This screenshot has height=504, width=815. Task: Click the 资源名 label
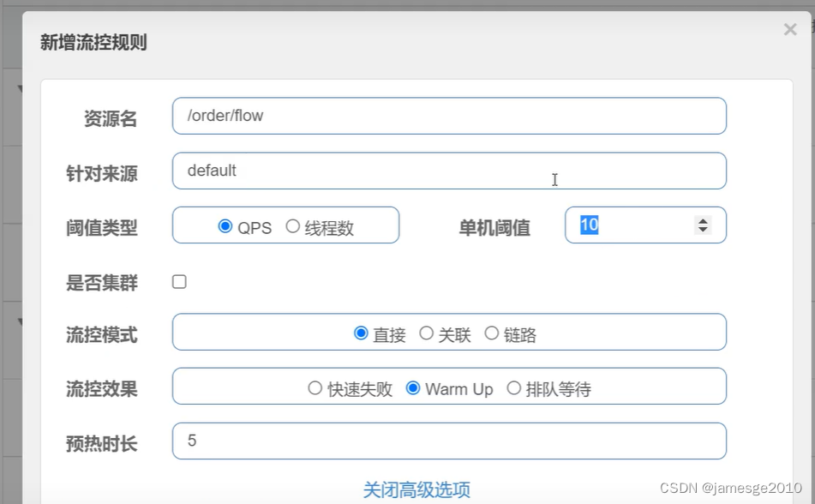click(x=111, y=118)
